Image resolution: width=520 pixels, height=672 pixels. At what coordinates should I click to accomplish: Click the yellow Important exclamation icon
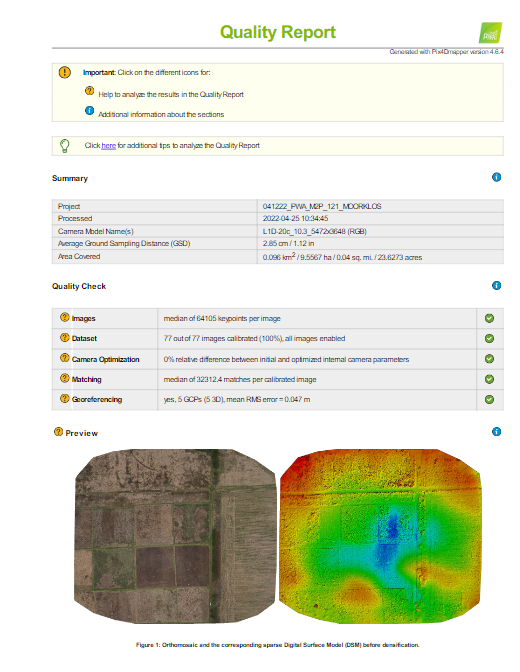click(x=64, y=72)
